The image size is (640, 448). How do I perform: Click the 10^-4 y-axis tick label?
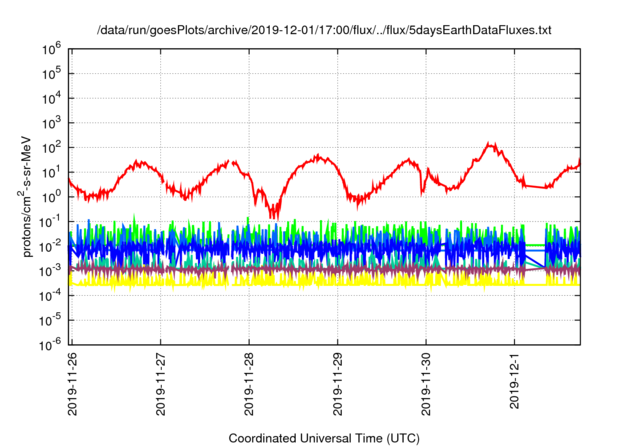(x=50, y=296)
